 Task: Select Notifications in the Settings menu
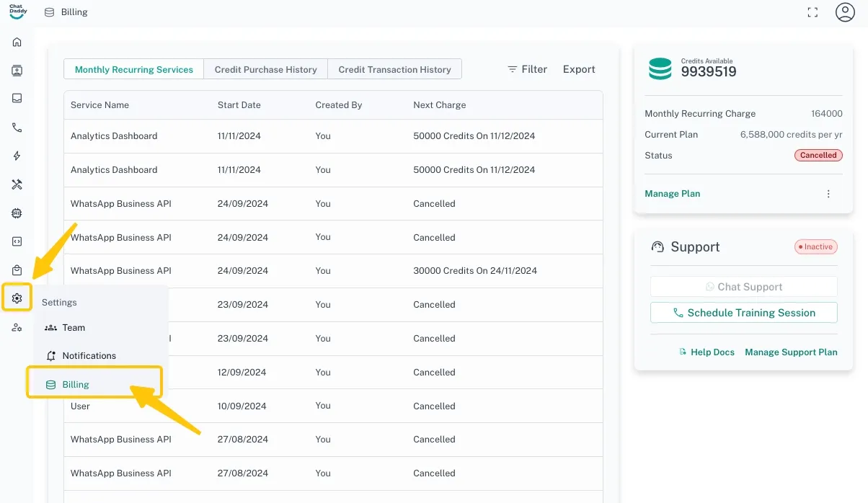point(88,356)
